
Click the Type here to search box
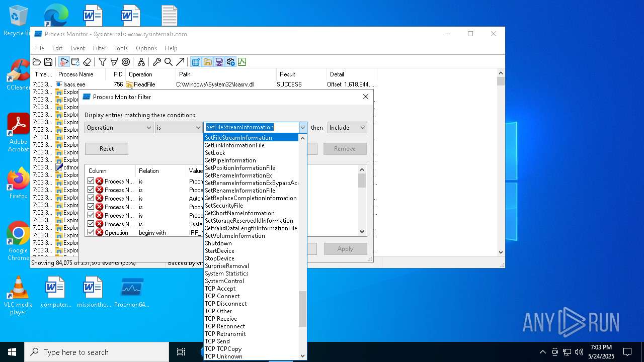(x=97, y=352)
